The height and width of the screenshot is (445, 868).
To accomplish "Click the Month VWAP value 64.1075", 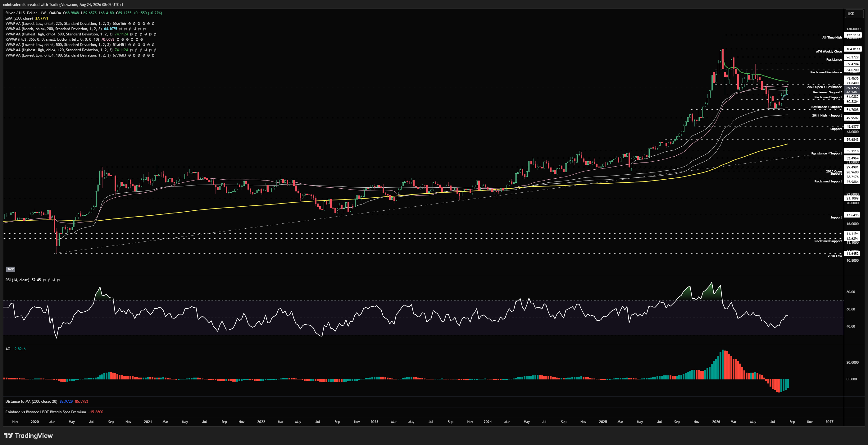I will coord(110,29).
